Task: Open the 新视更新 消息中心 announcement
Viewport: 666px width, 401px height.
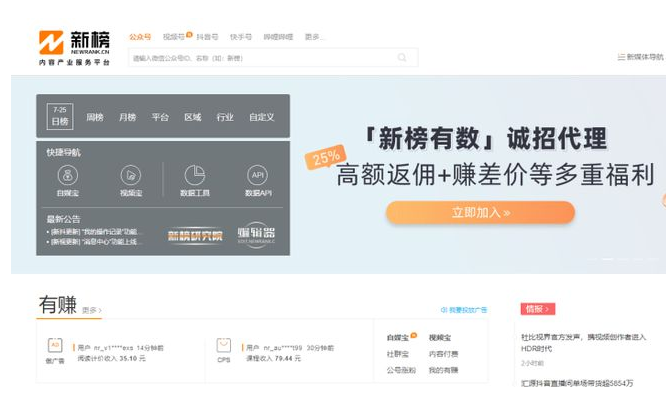Action: tap(94, 242)
